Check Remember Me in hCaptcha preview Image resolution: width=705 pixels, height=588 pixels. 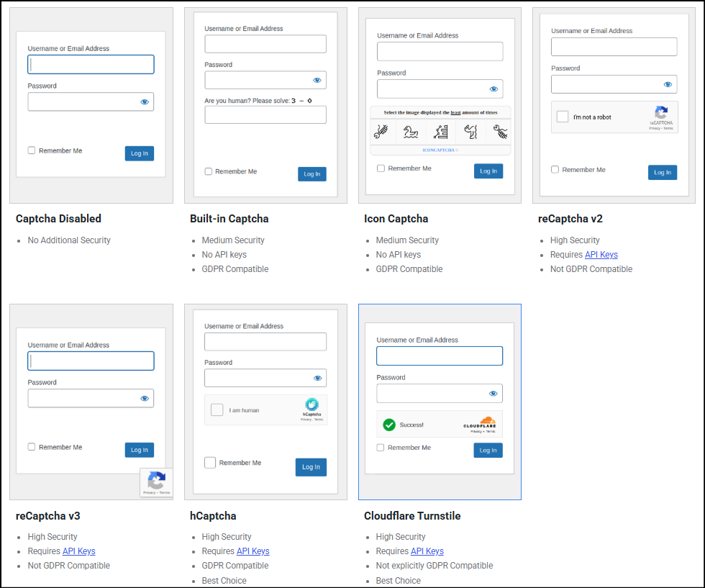click(x=210, y=463)
